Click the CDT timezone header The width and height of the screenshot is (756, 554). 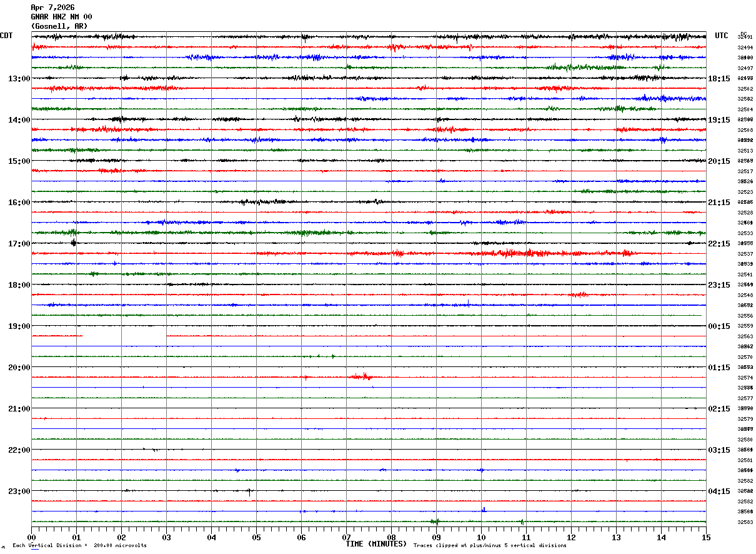[x=6, y=36]
